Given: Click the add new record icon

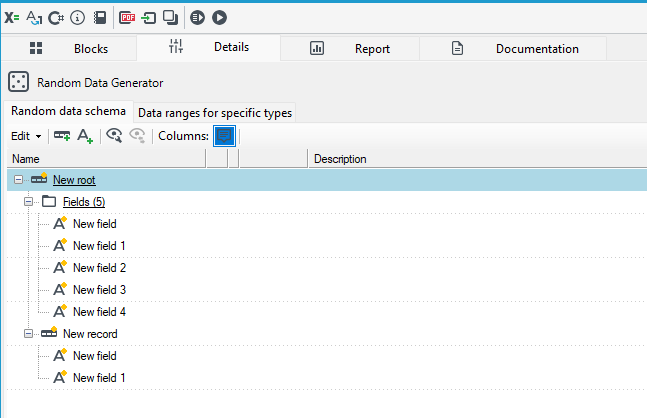Looking at the screenshot, I should [62, 136].
